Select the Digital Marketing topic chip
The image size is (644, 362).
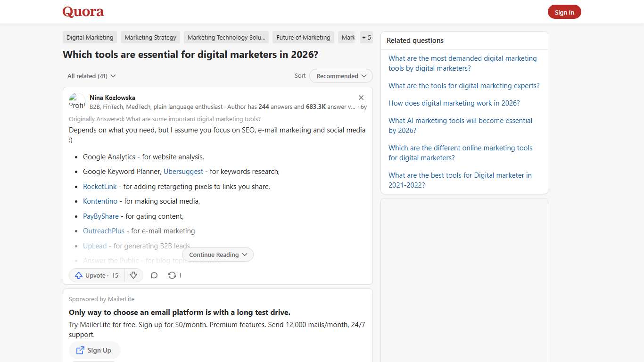pyautogui.click(x=89, y=37)
